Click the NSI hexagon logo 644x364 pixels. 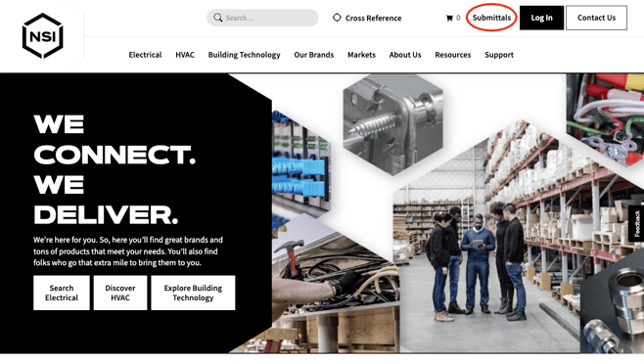click(43, 36)
